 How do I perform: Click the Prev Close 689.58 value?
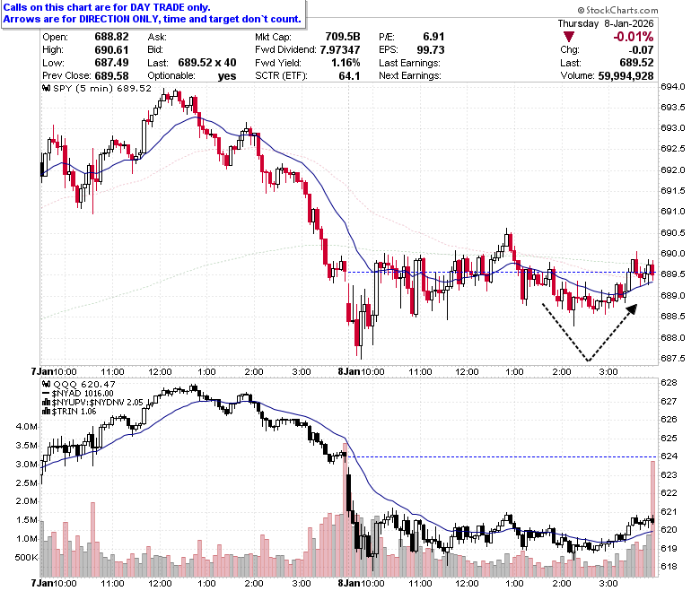111,76
